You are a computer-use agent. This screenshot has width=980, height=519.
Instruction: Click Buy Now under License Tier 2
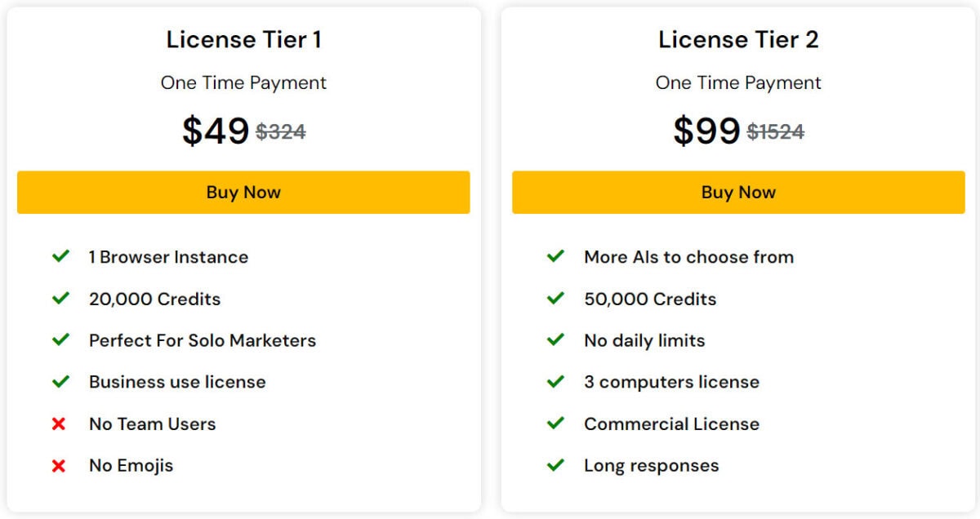click(737, 192)
